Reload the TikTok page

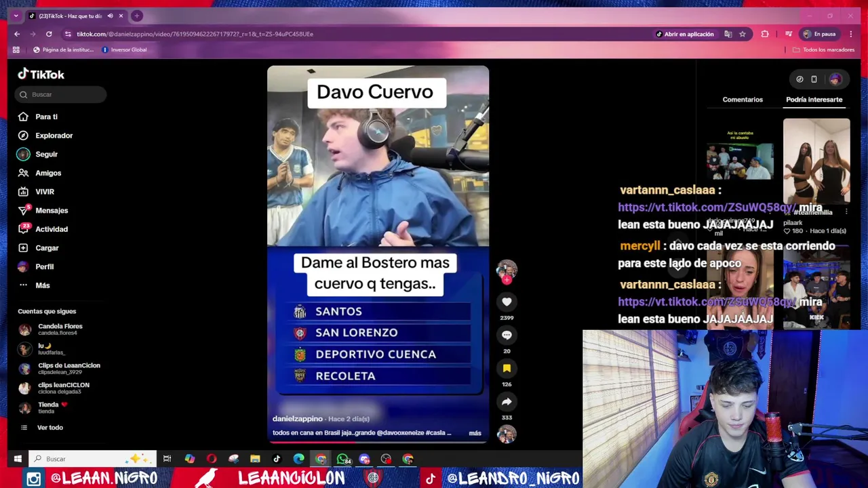click(x=49, y=34)
